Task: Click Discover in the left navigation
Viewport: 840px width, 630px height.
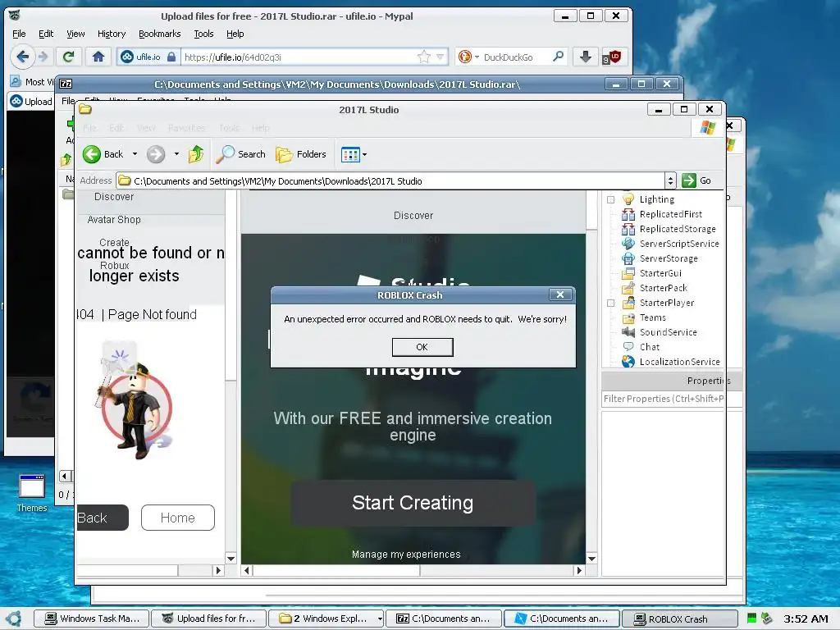Action: pyautogui.click(x=114, y=197)
